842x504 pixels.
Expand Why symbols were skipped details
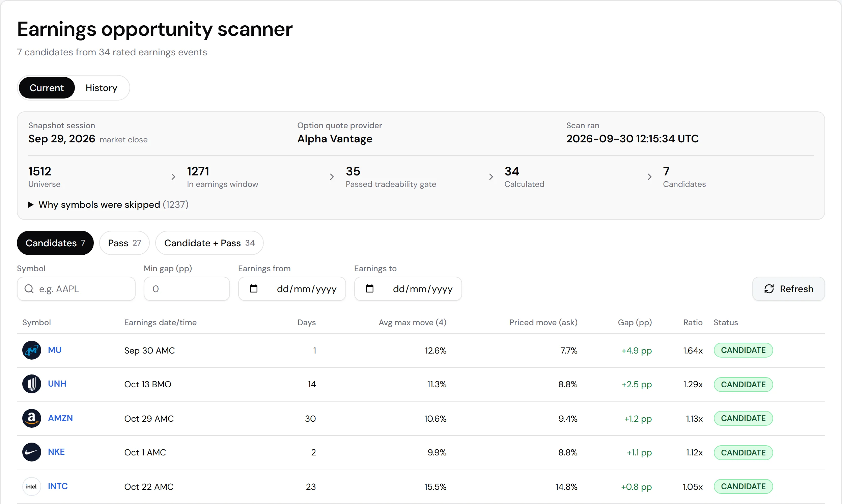pyautogui.click(x=108, y=204)
